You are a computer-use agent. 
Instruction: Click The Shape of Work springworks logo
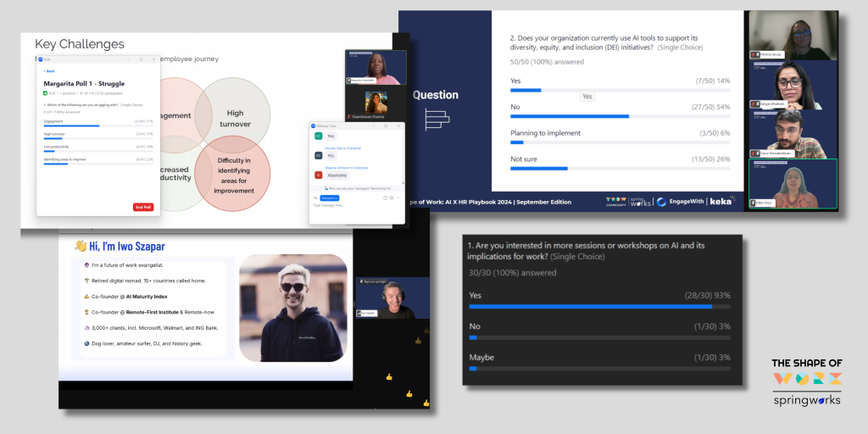806,381
